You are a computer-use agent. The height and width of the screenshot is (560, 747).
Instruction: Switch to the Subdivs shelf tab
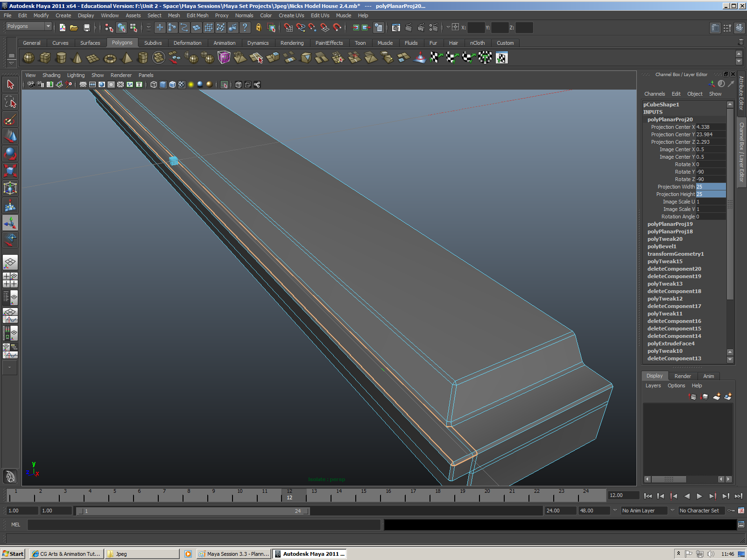pos(153,42)
